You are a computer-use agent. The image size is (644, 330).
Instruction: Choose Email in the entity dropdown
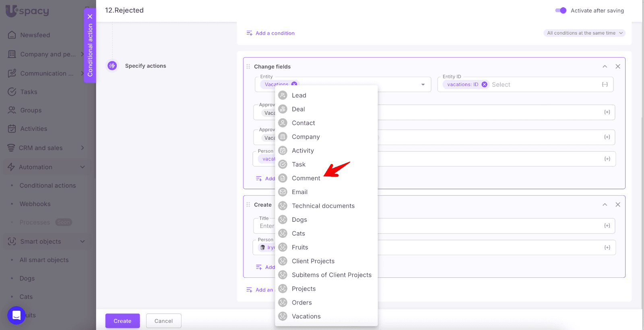tap(299, 192)
